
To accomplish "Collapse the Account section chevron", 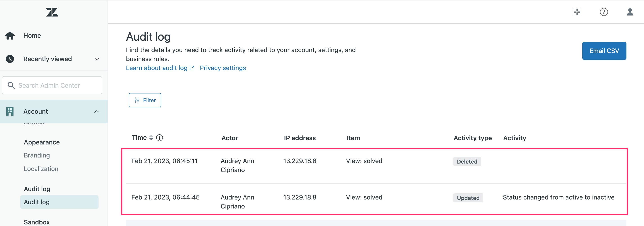I will (x=97, y=111).
